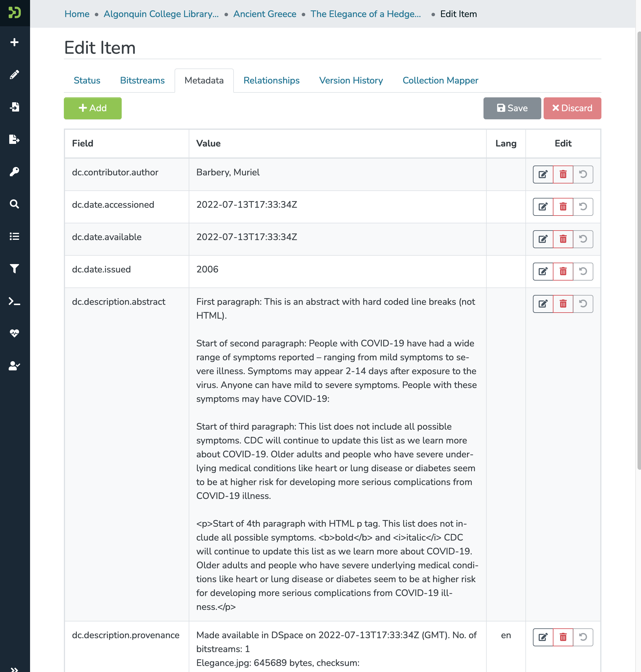Image resolution: width=641 pixels, height=672 pixels.
Task: Open the Edit pencil sidebar icon
Action: pos(14,75)
